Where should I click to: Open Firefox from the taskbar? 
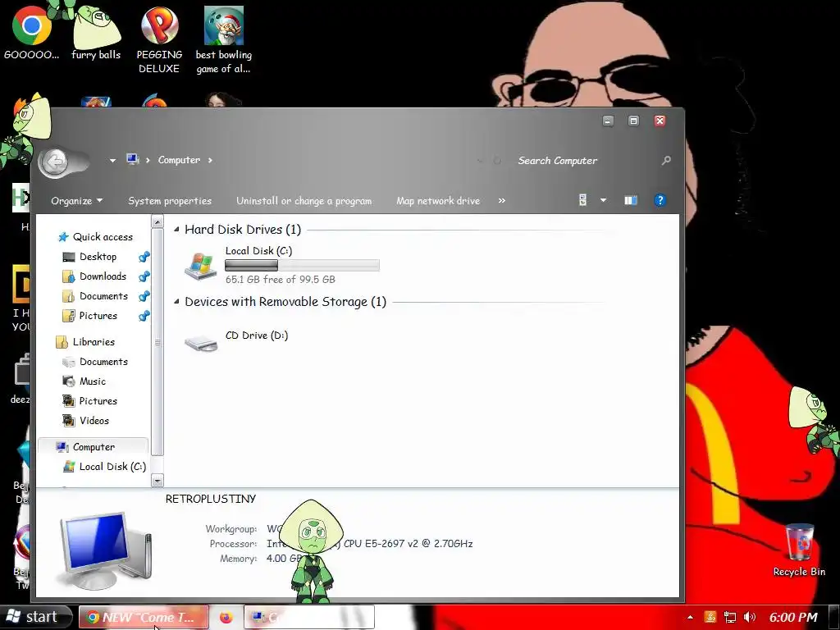point(226,617)
